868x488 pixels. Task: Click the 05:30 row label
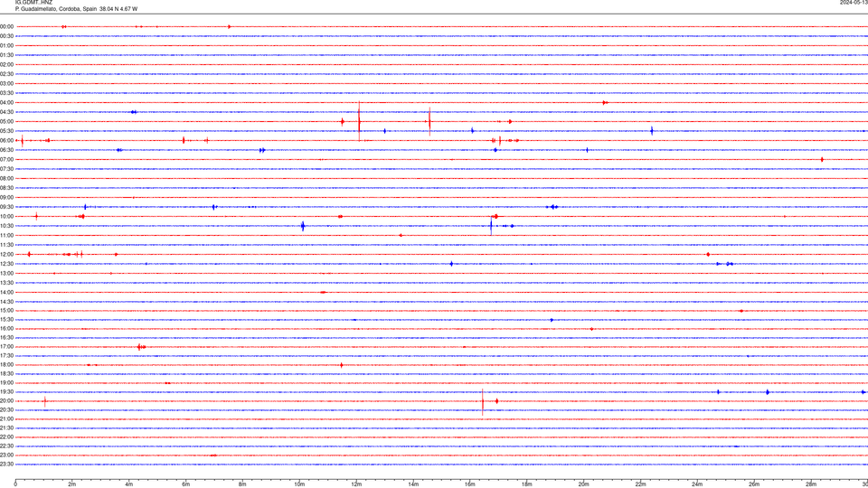click(6, 131)
